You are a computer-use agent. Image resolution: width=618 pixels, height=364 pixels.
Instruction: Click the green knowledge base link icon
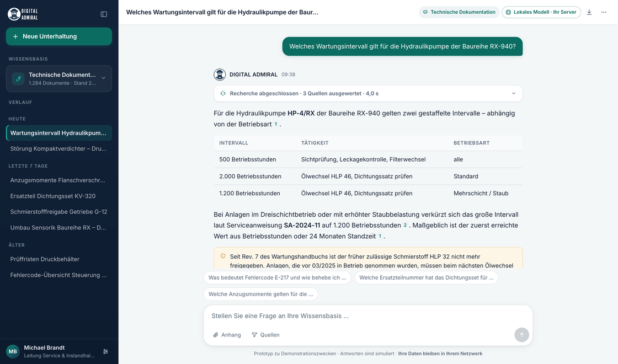[x=18, y=78]
